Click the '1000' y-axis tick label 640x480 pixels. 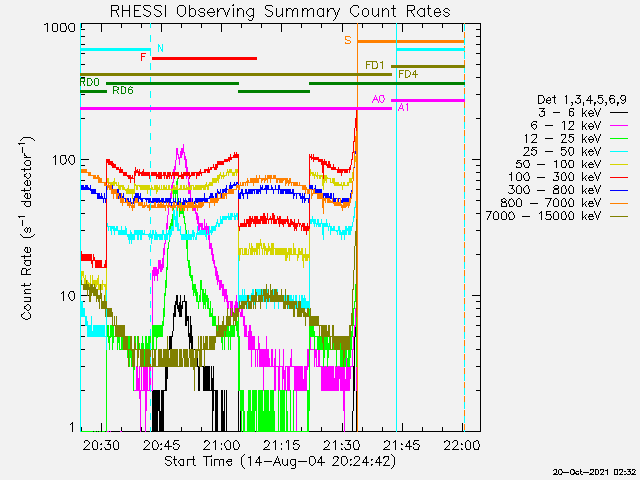[x=60, y=28]
